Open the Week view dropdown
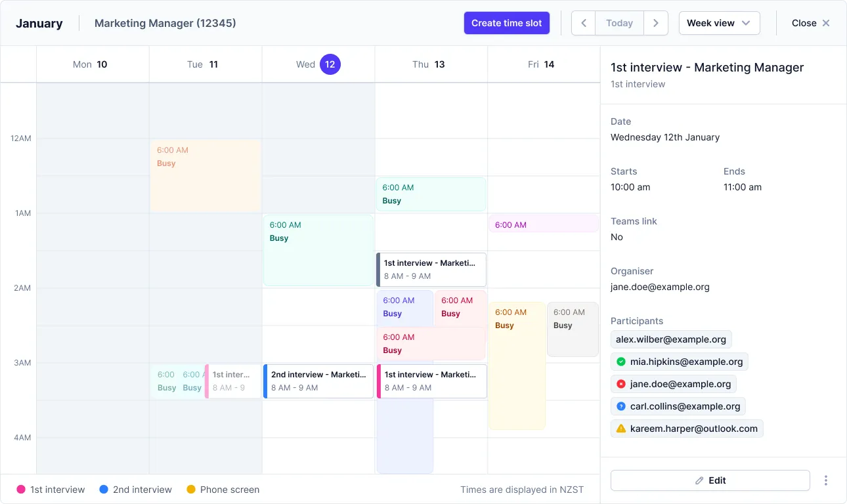 coord(719,23)
